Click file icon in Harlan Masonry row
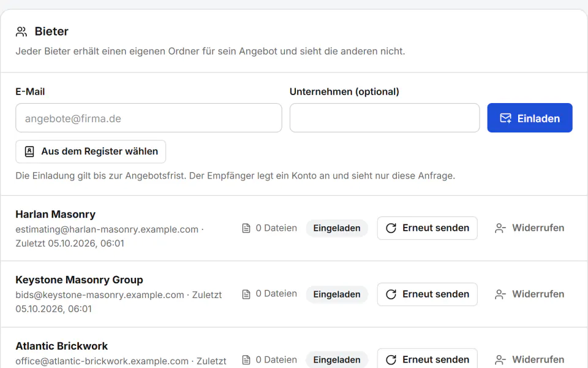 tap(246, 228)
